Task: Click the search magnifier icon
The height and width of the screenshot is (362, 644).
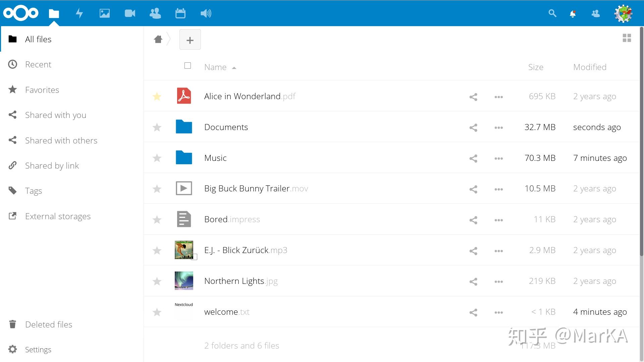Action: point(552,13)
